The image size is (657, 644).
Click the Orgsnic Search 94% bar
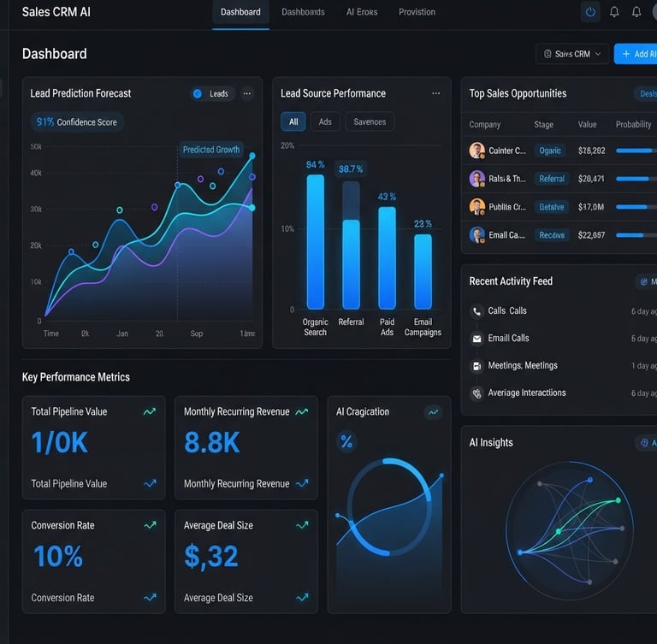pos(315,242)
